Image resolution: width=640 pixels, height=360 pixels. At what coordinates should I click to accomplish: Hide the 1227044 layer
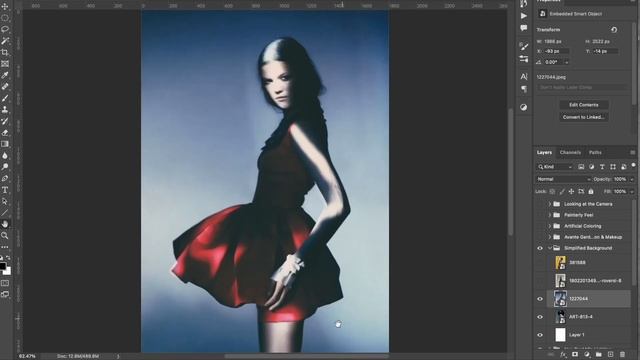point(540,299)
